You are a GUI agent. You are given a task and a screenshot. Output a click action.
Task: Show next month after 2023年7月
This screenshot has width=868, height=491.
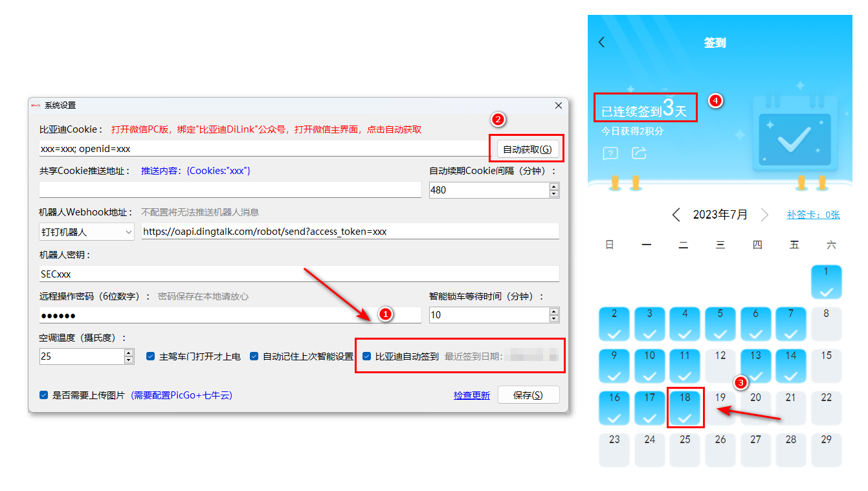[764, 215]
